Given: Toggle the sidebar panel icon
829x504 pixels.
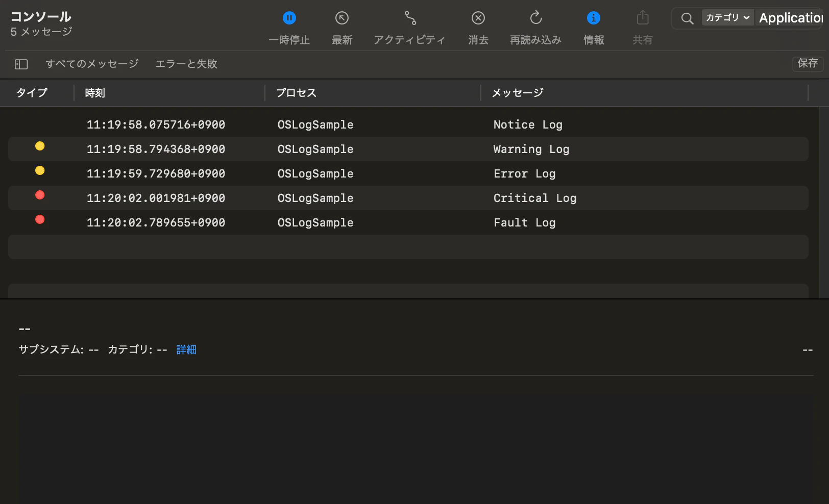Looking at the screenshot, I should [x=21, y=64].
